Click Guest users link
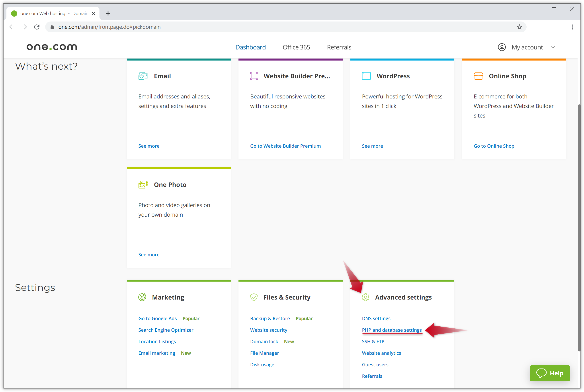The height and width of the screenshot is (392, 584). point(375,364)
